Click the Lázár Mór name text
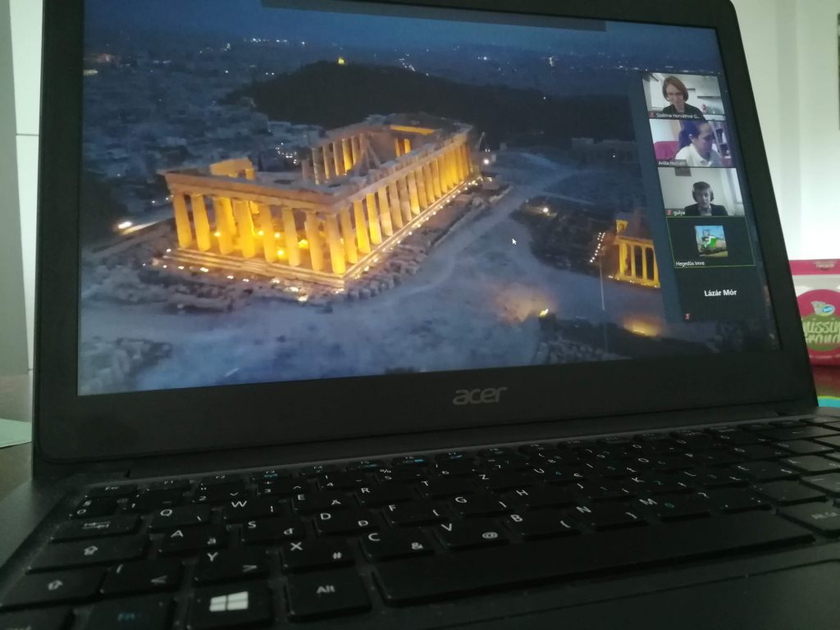This screenshot has width=840, height=630. (721, 292)
